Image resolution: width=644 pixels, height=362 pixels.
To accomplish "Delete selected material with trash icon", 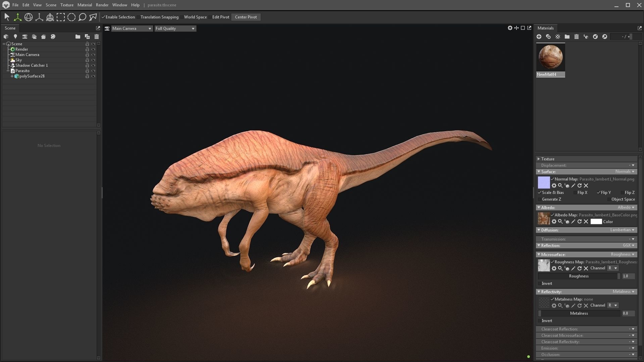I will point(577,37).
